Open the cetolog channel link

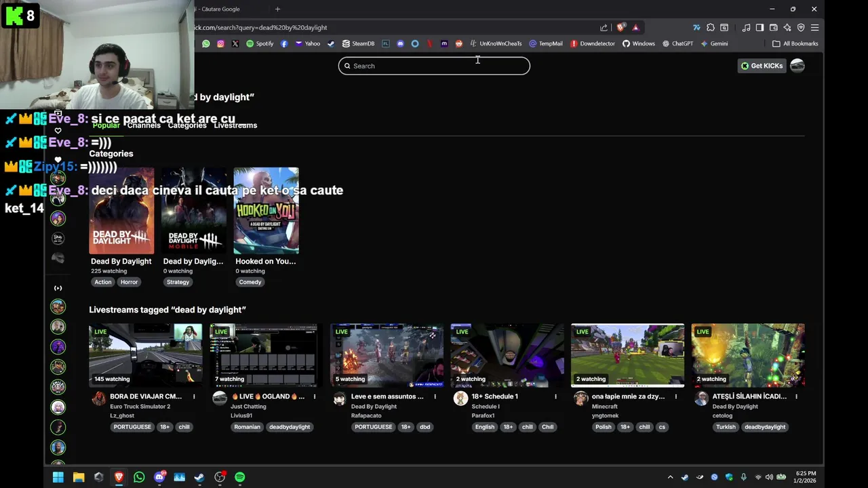point(722,415)
